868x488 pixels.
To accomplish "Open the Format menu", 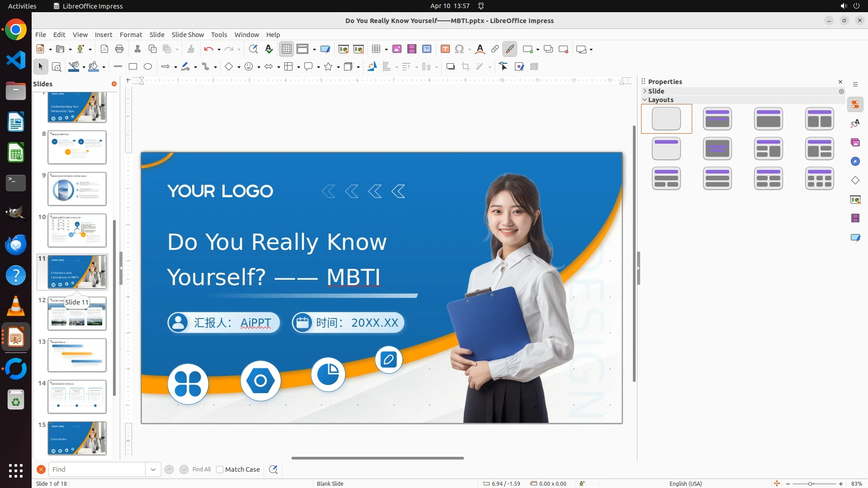I will 131,35.
